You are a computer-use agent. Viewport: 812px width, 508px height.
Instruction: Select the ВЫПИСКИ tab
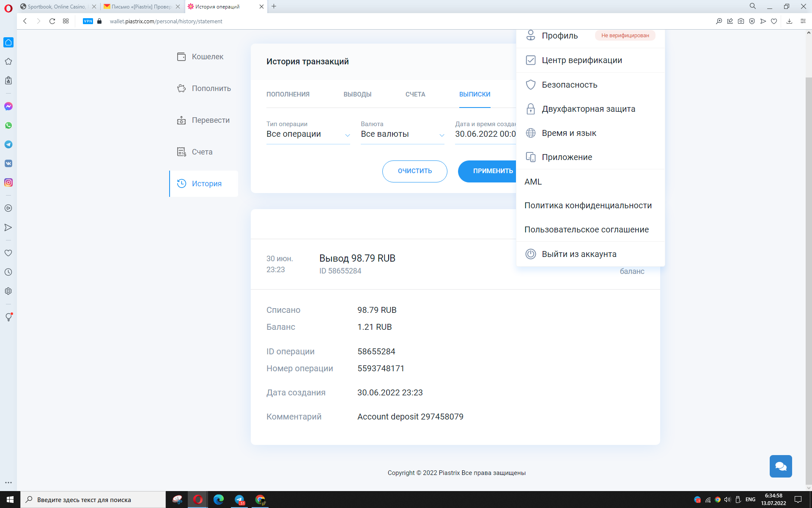coord(475,94)
